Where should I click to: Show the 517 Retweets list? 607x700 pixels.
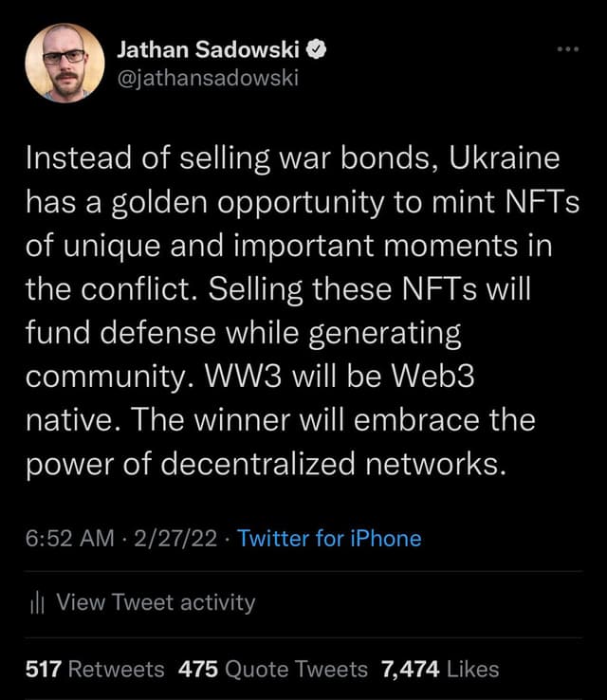point(95,669)
